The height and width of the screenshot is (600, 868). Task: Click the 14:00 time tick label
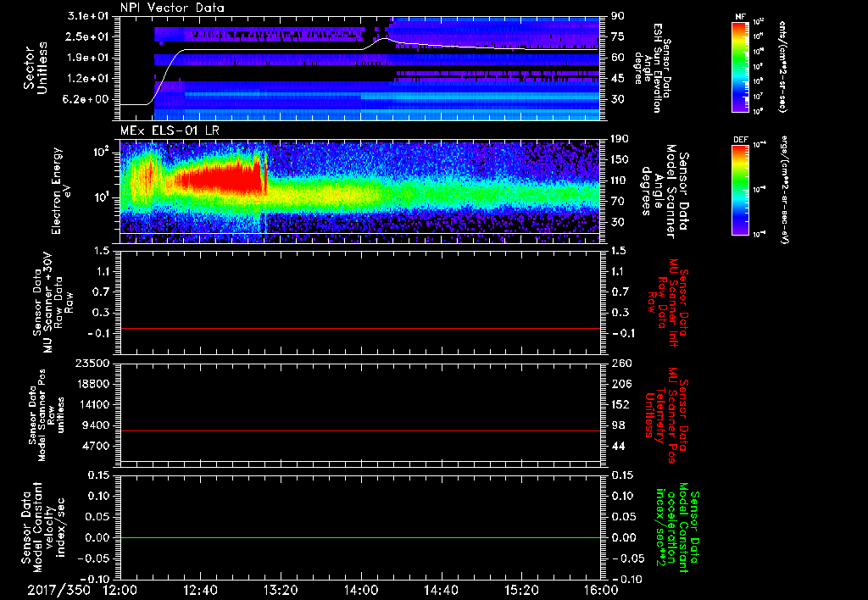(361, 590)
